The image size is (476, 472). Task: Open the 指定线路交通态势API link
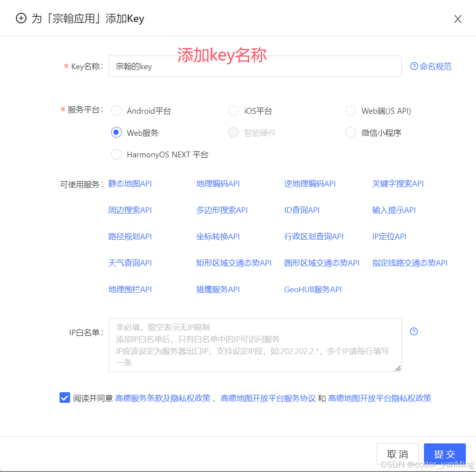click(x=410, y=263)
